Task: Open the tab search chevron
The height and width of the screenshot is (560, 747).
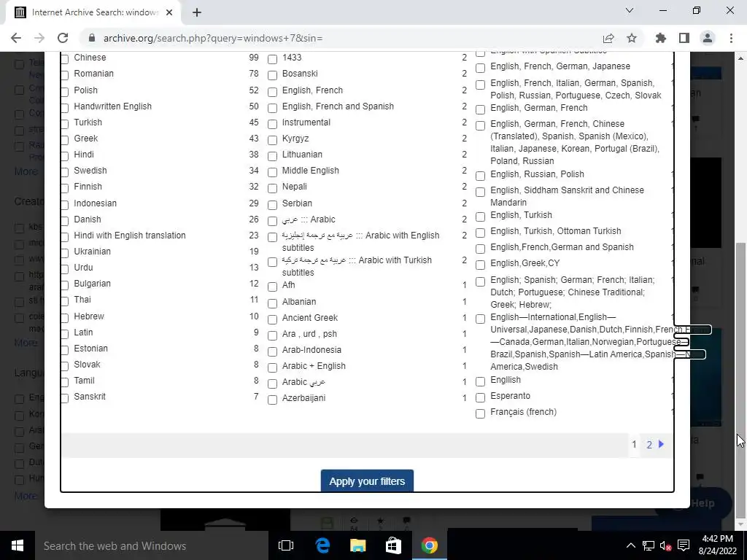Action: click(630, 10)
